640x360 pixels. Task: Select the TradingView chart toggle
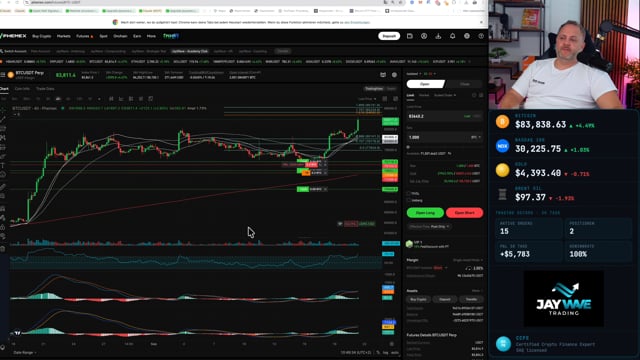(373, 89)
